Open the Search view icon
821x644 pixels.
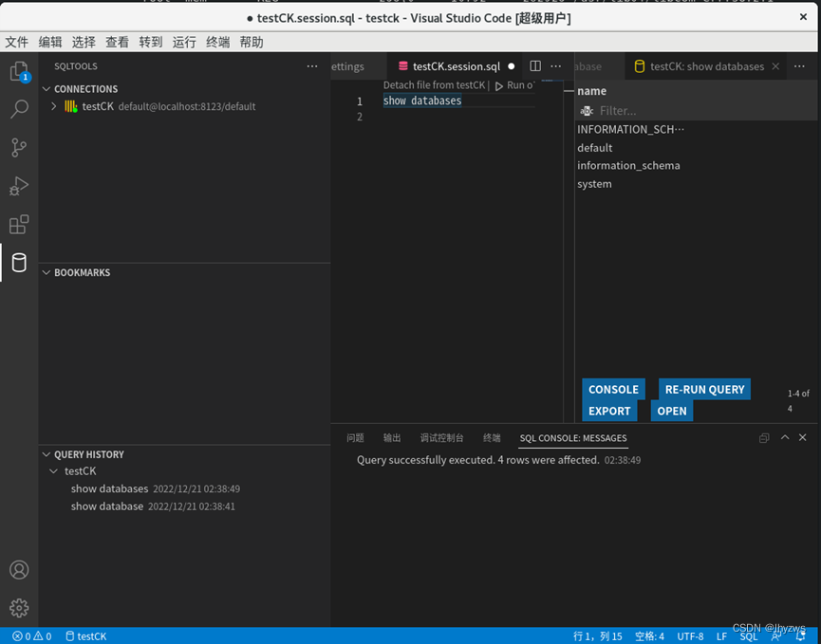tap(19, 109)
